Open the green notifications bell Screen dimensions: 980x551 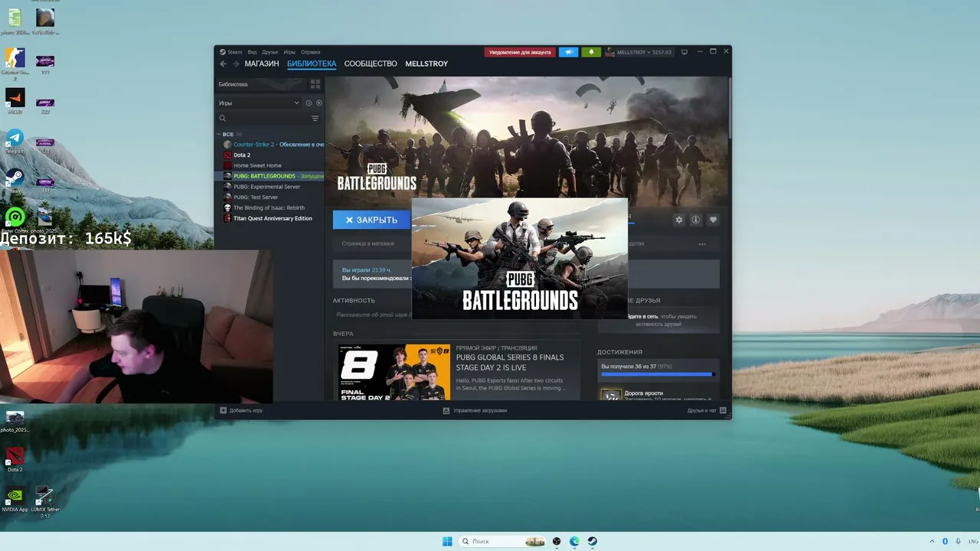click(591, 52)
